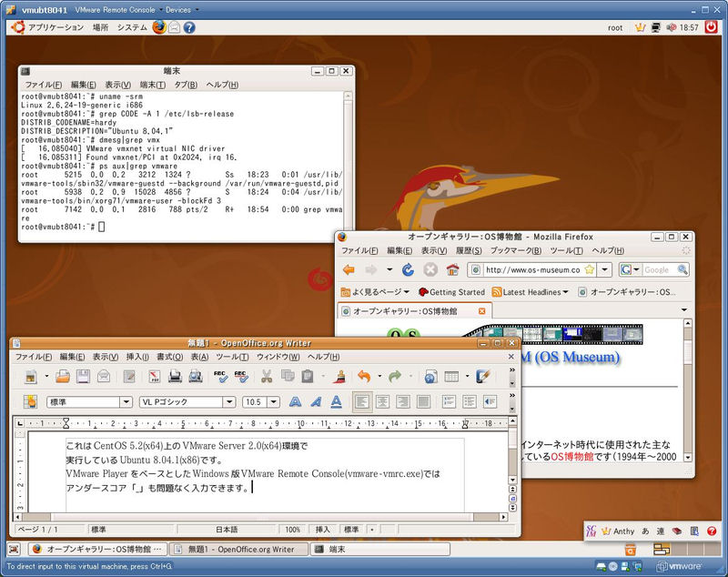Open the Firefox list all tabs dropdown
This screenshot has height=577, width=728.
[x=684, y=309]
